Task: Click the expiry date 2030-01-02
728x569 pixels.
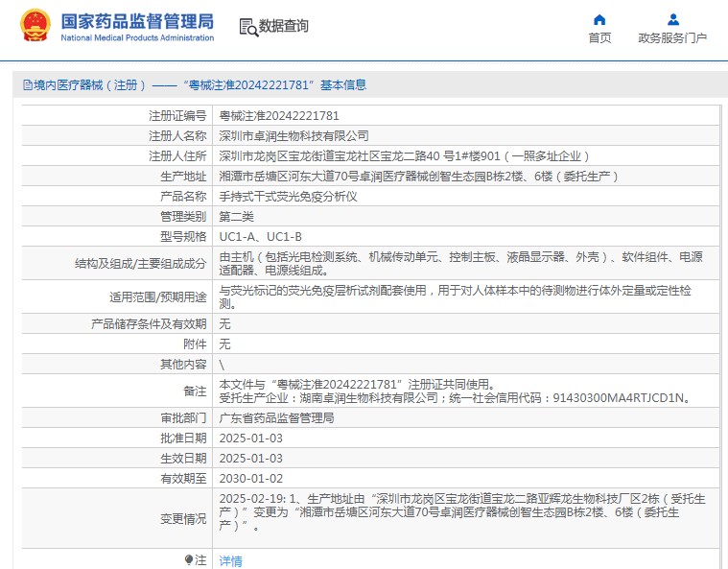Action: (251, 478)
